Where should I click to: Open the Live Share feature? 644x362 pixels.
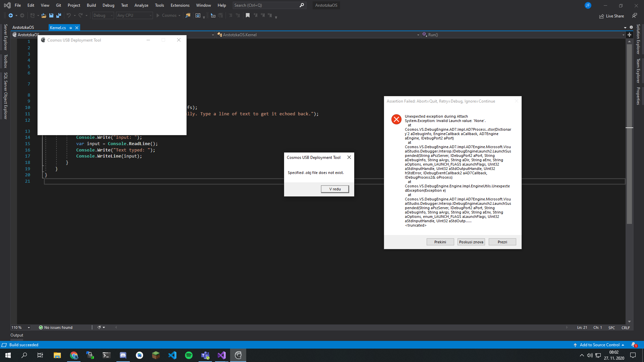point(612,16)
